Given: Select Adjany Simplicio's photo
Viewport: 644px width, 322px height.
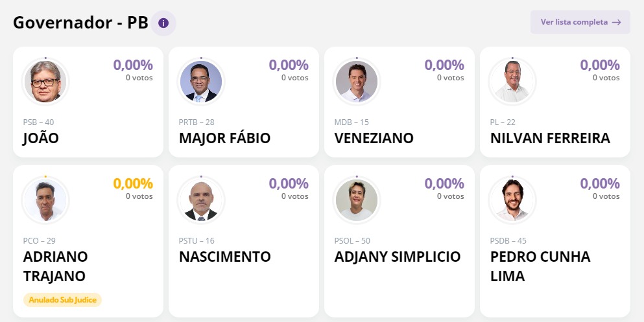Looking at the screenshot, I should (x=357, y=200).
